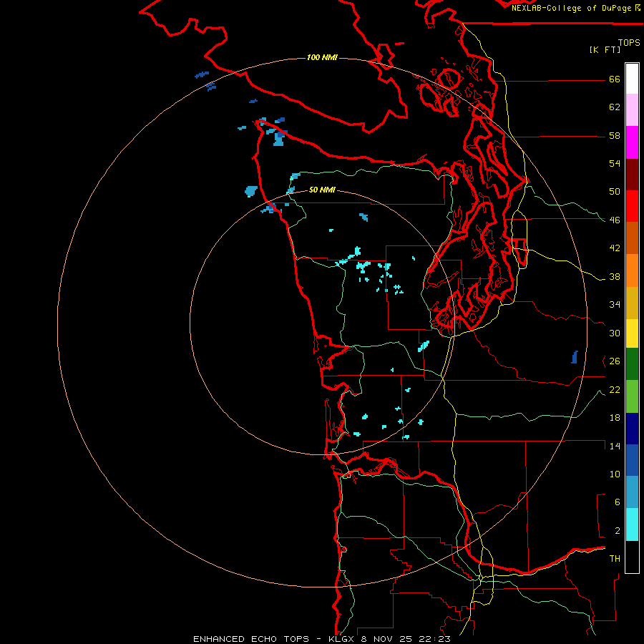
Task: Click the "46" scale value
Action: [x=615, y=220]
